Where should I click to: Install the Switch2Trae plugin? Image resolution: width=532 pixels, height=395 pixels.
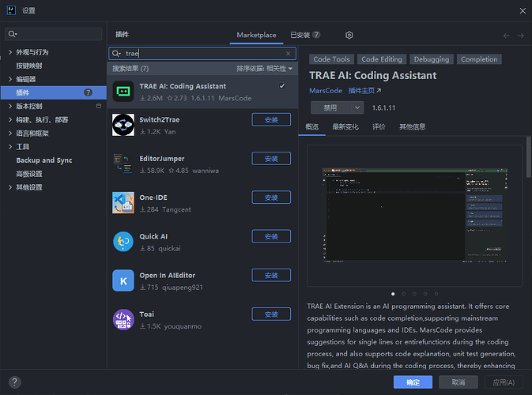point(271,120)
